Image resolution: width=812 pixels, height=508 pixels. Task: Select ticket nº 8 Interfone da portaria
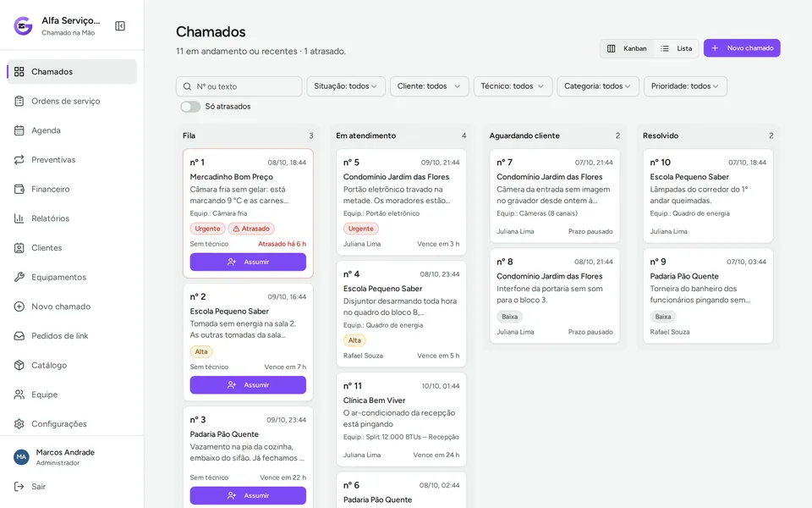click(555, 296)
